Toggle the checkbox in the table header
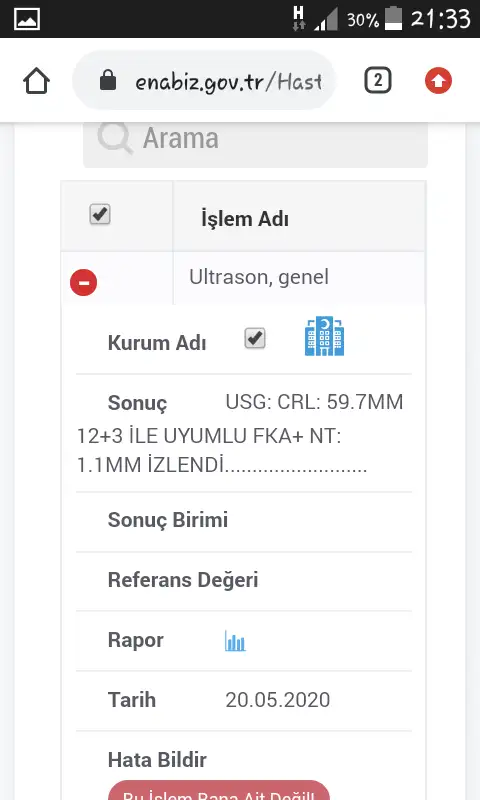This screenshot has width=480, height=800. click(x=100, y=214)
